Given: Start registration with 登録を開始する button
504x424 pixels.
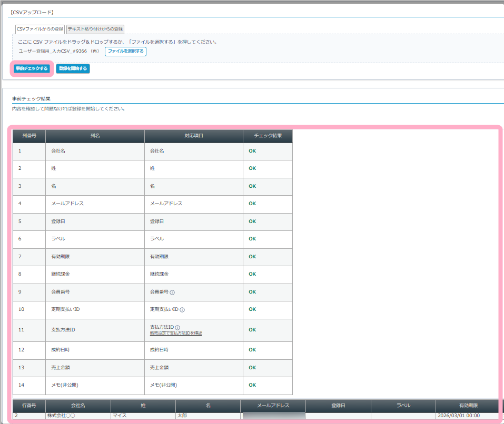Looking at the screenshot, I should (73, 68).
